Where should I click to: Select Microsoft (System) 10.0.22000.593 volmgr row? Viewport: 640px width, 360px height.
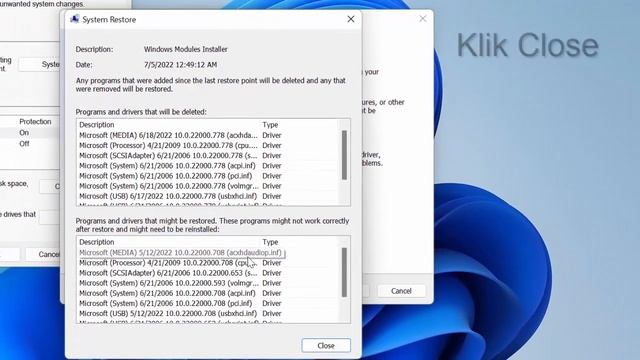tap(208, 283)
